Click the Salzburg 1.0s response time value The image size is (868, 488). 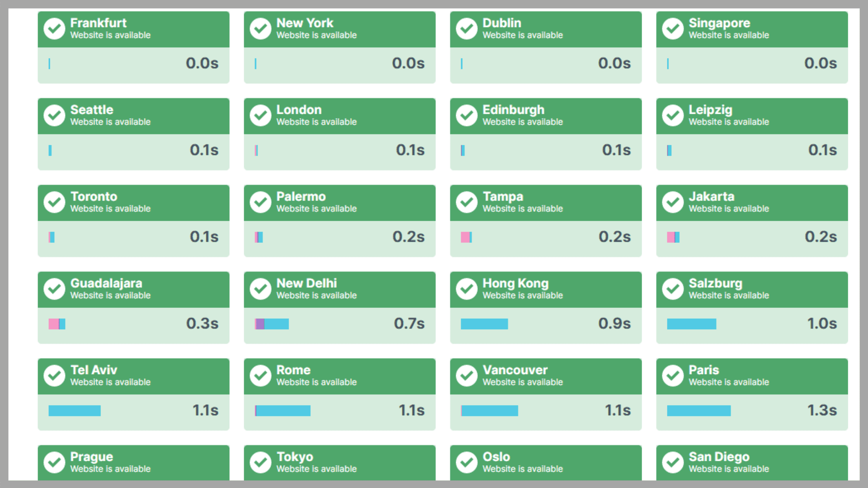(x=822, y=323)
